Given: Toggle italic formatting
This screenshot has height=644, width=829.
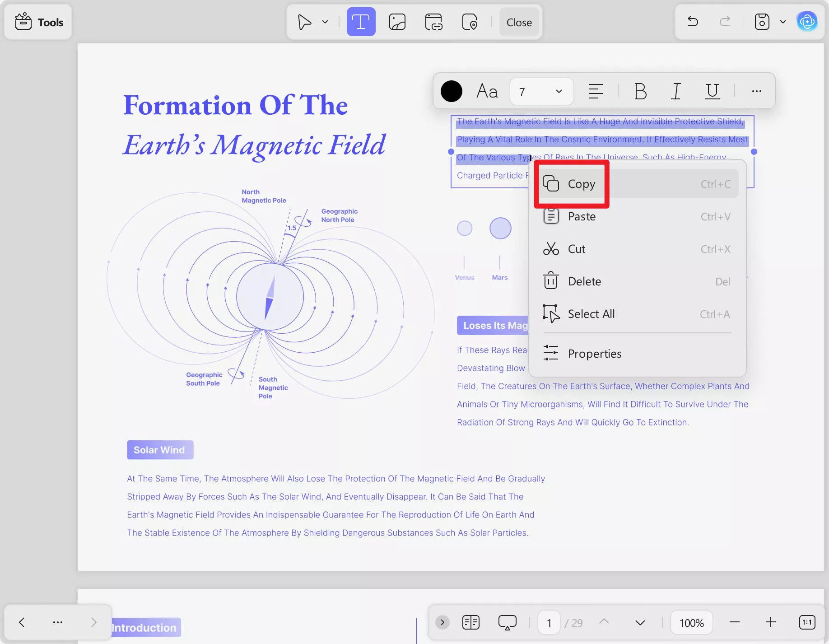Looking at the screenshot, I should [675, 91].
